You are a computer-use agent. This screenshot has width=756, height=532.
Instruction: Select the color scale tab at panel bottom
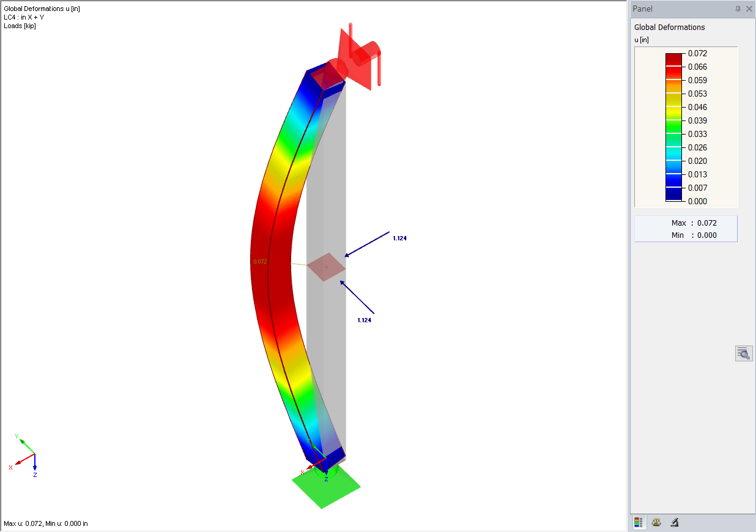(x=639, y=522)
